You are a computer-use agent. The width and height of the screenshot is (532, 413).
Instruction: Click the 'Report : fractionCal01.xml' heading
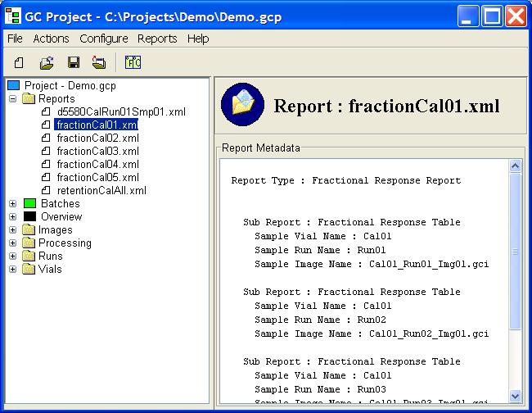[386, 106]
